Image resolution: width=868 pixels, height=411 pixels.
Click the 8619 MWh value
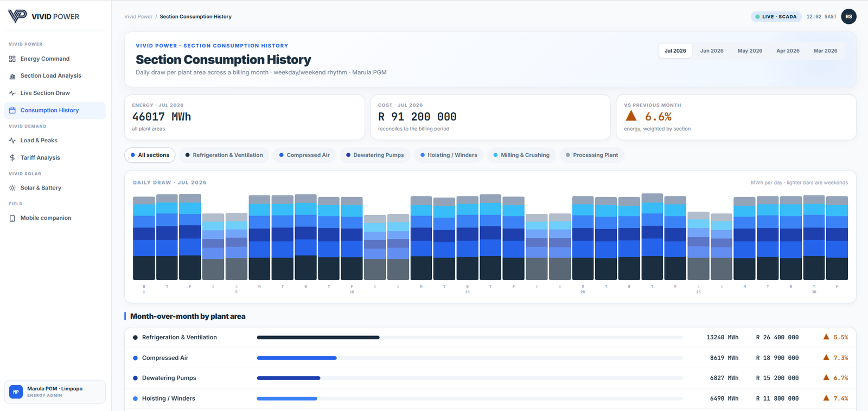724,358
